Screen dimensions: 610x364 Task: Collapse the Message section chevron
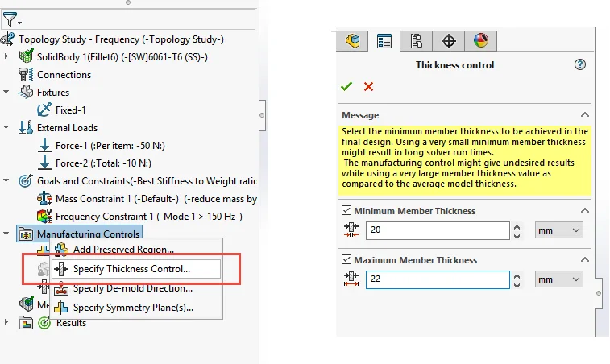[x=585, y=114]
